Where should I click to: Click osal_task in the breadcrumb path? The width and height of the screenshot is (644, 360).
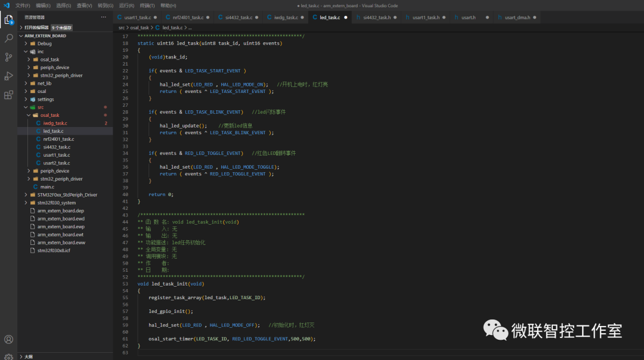(140, 27)
